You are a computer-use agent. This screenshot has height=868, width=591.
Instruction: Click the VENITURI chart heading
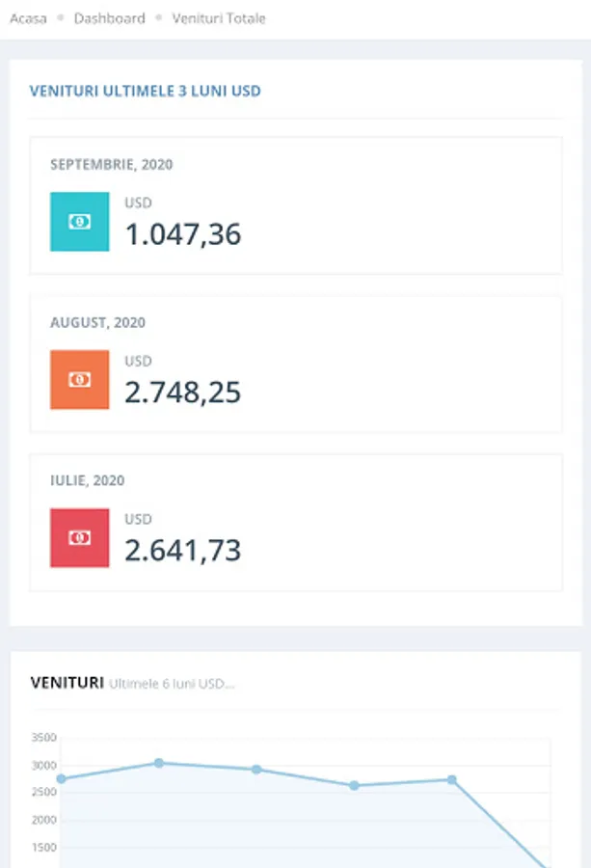pos(67,683)
